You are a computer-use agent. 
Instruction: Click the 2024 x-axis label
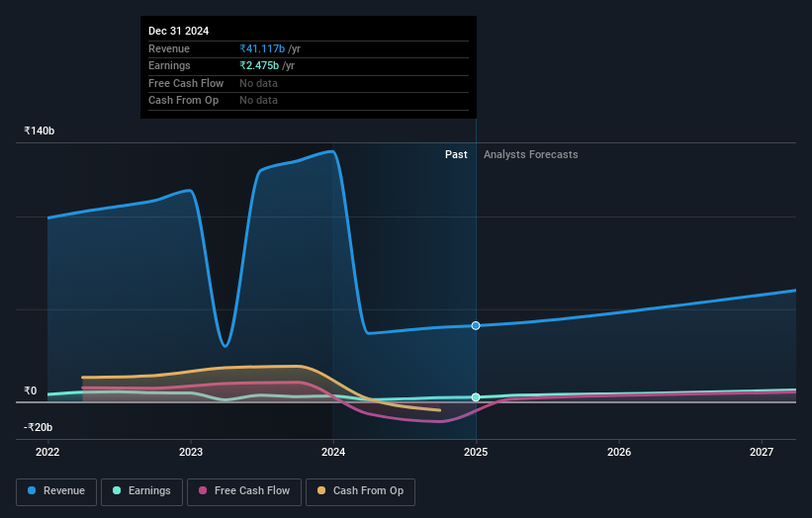333,453
